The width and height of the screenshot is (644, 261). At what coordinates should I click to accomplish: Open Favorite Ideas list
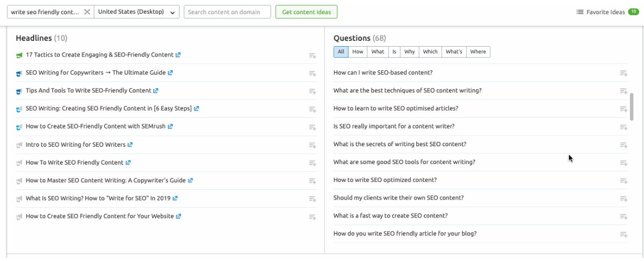607,12
